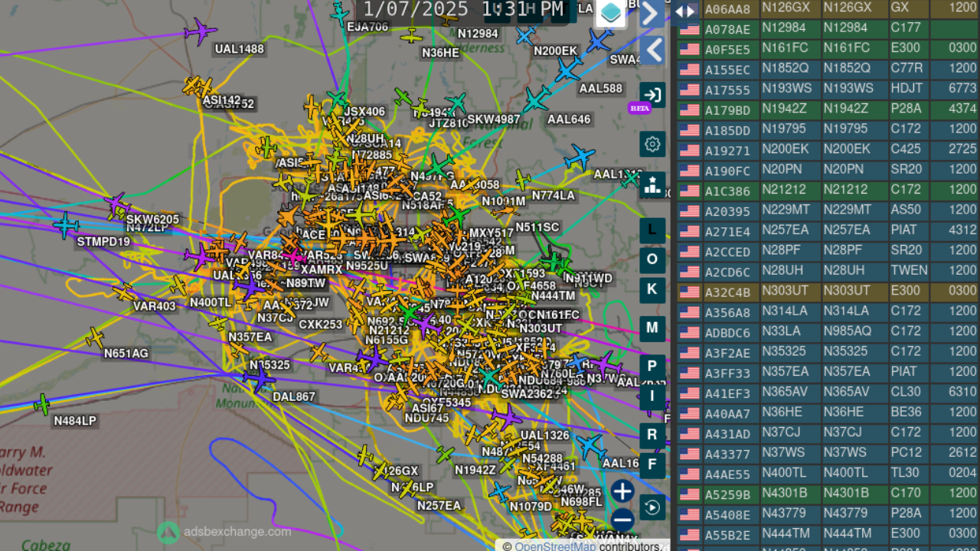
Task: Select the UAL1488 aircraft icon on map
Action: (200, 31)
